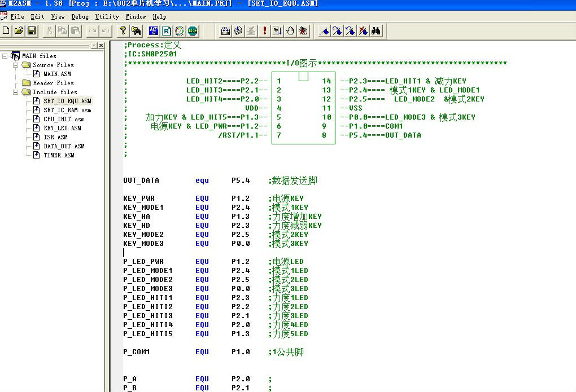
Task: Click the red exclamation mark toolbar icon
Action: coord(265,30)
